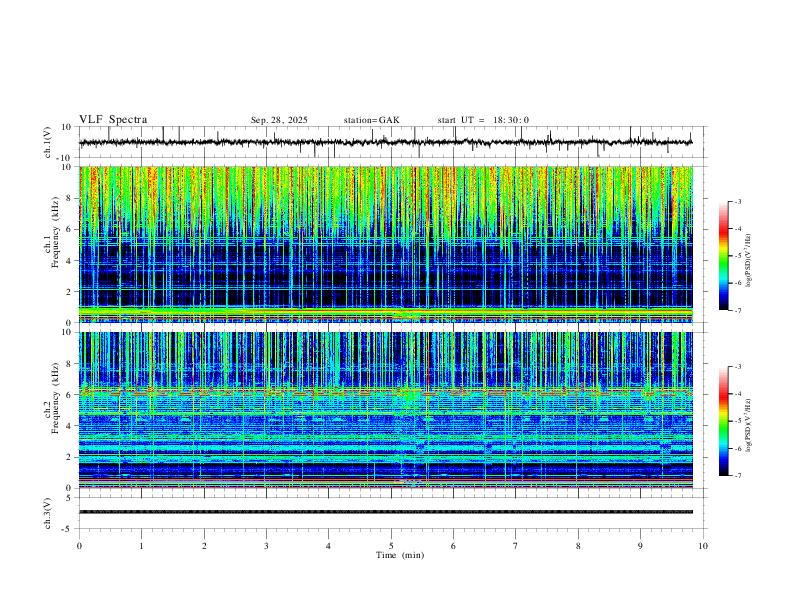Click the "-5" tick on lower color scale
The width and height of the screenshot is (792, 612).
pos(737,421)
